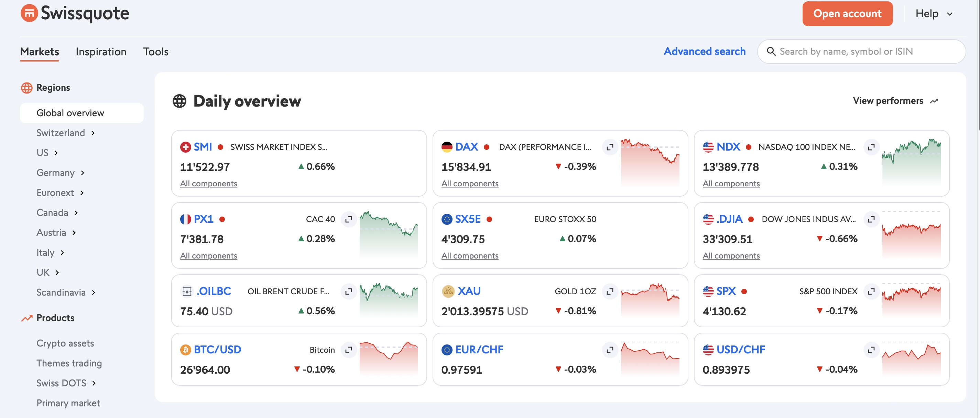
Task: Click the French flag icon by PX1
Action: (186, 219)
